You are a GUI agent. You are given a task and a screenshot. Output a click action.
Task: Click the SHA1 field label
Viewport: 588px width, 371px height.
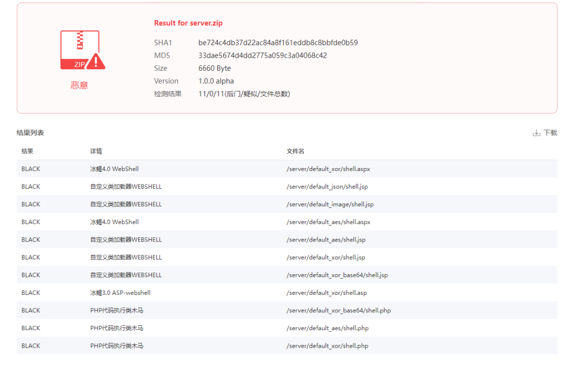[163, 43]
